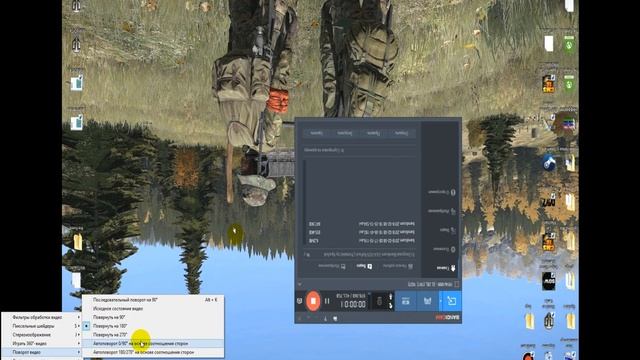The height and width of the screenshot is (360, 640).
Task: Select Исходное состояние видео option
Action: point(153,309)
